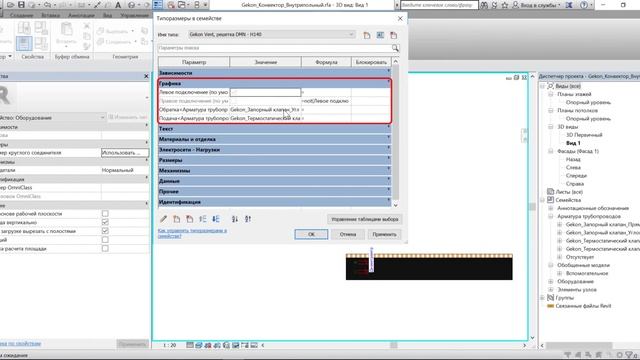Click the Sheets (all) icon in project browser
Image resolution: width=640 pixels, height=360 pixels.
pyautogui.click(x=551, y=191)
